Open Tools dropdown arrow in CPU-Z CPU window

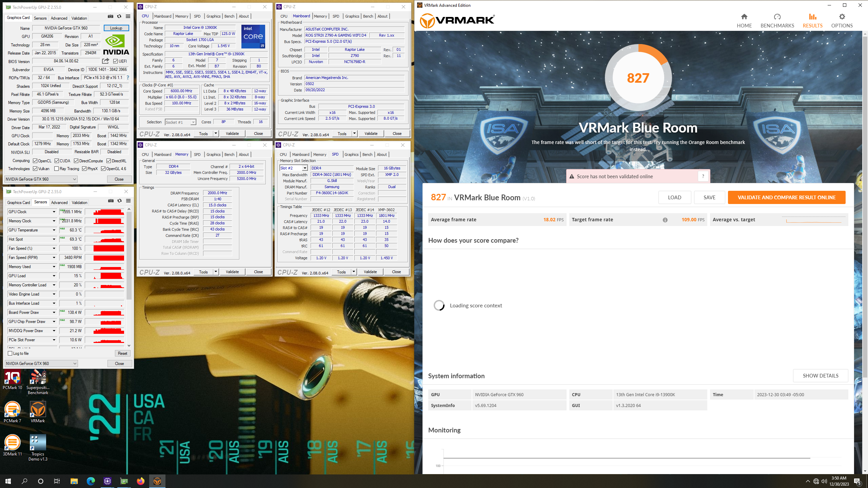[x=215, y=134]
